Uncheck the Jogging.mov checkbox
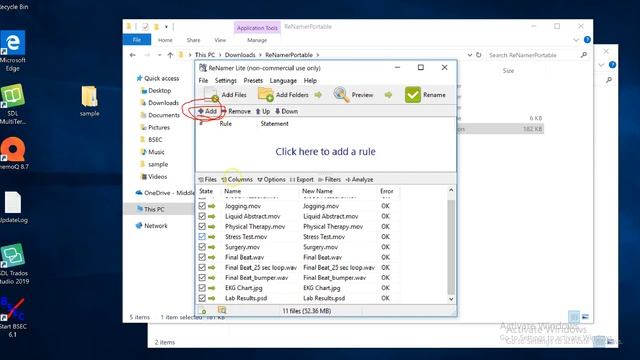 pyautogui.click(x=202, y=206)
